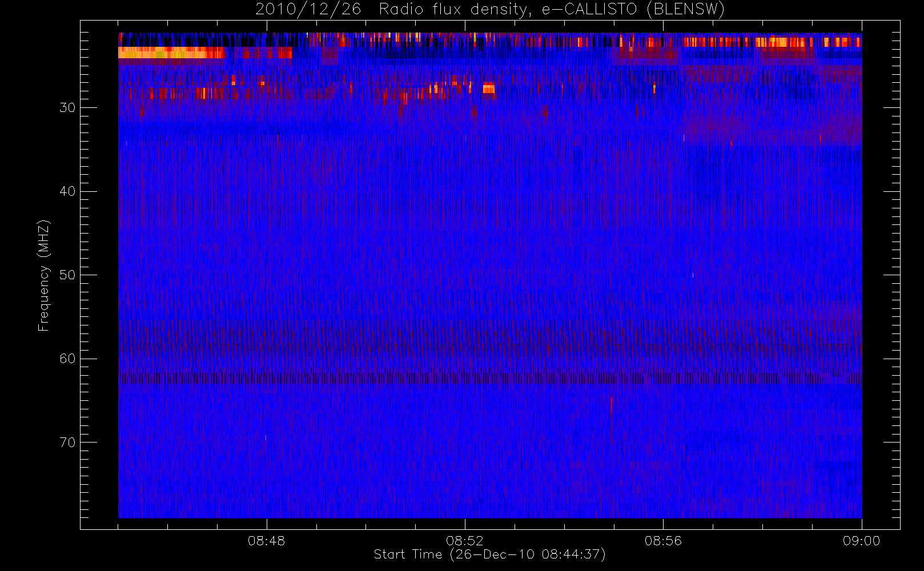Viewport: 924px width, 571px height.
Task: Click the "08:56" time tick label
Action: click(663, 541)
